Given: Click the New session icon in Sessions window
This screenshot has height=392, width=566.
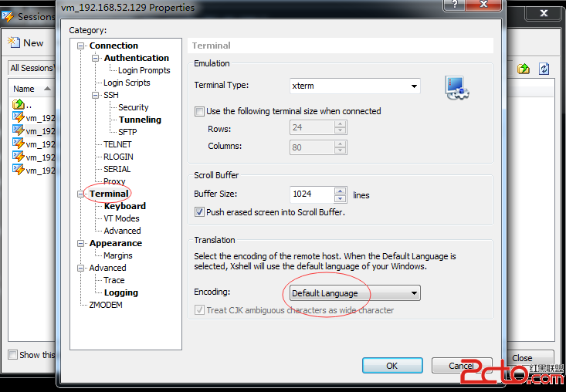Looking at the screenshot, I should [x=14, y=43].
